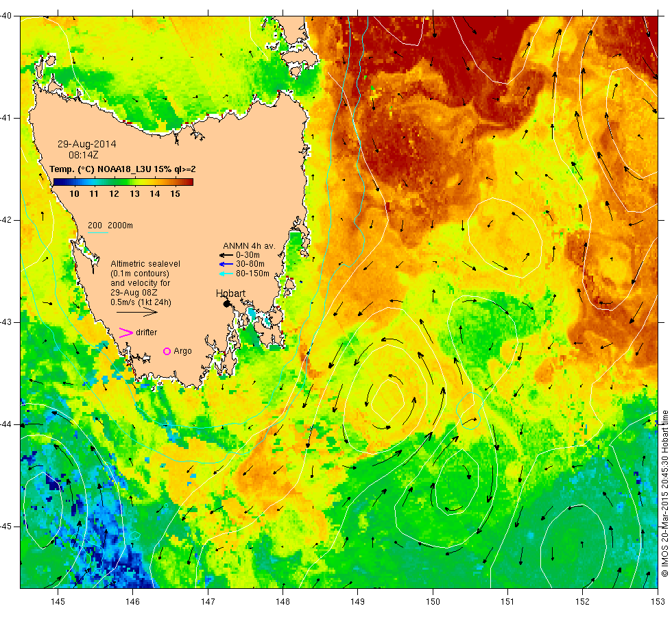This screenshot has height=617, width=672.
Task: Click the '2000m' depth label
Action: [x=121, y=226]
